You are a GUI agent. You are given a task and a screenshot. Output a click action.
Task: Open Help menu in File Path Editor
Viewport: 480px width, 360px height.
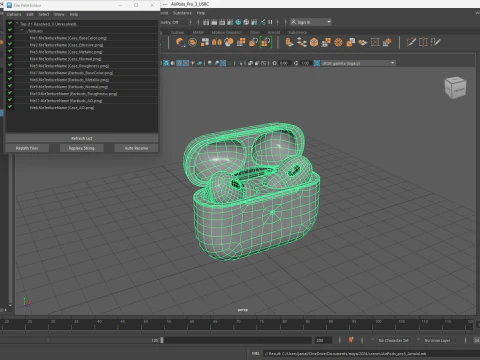click(74, 14)
